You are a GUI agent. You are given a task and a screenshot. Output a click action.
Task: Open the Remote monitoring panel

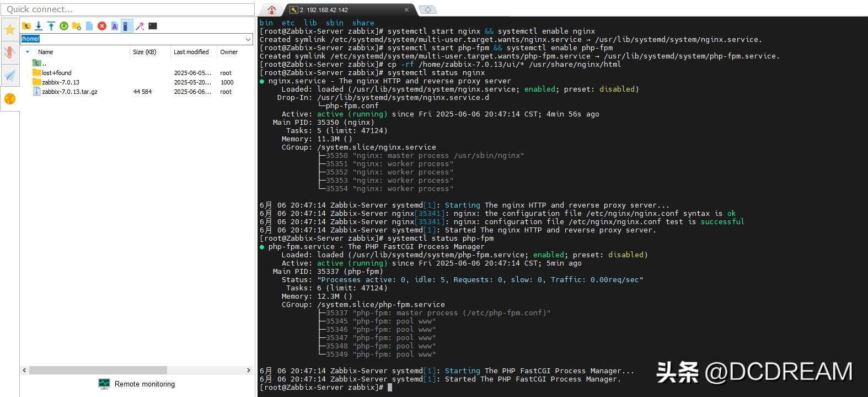(137, 384)
